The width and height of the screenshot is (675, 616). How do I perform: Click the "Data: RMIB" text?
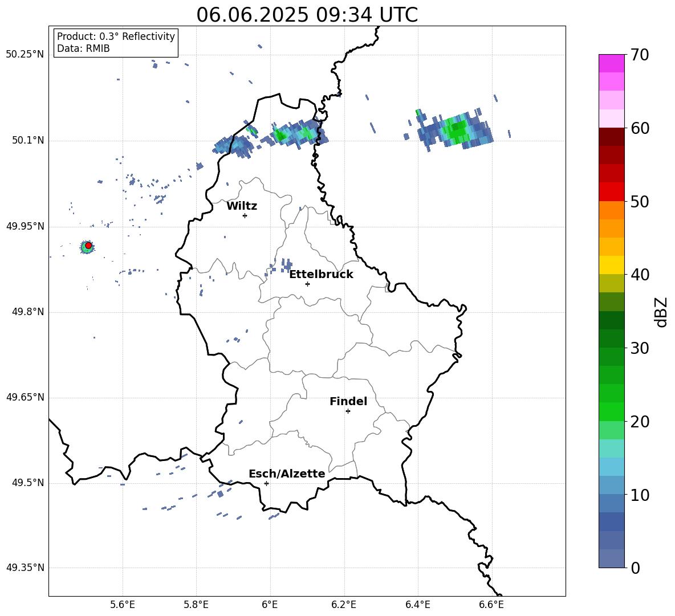pyautogui.click(x=83, y=48)
